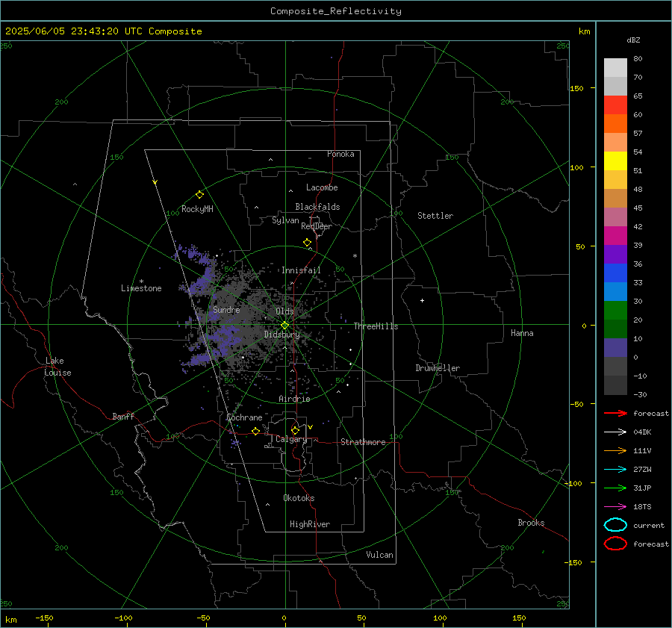
Task: Click the Lacombe town label
Action: [x=322, y=187]
